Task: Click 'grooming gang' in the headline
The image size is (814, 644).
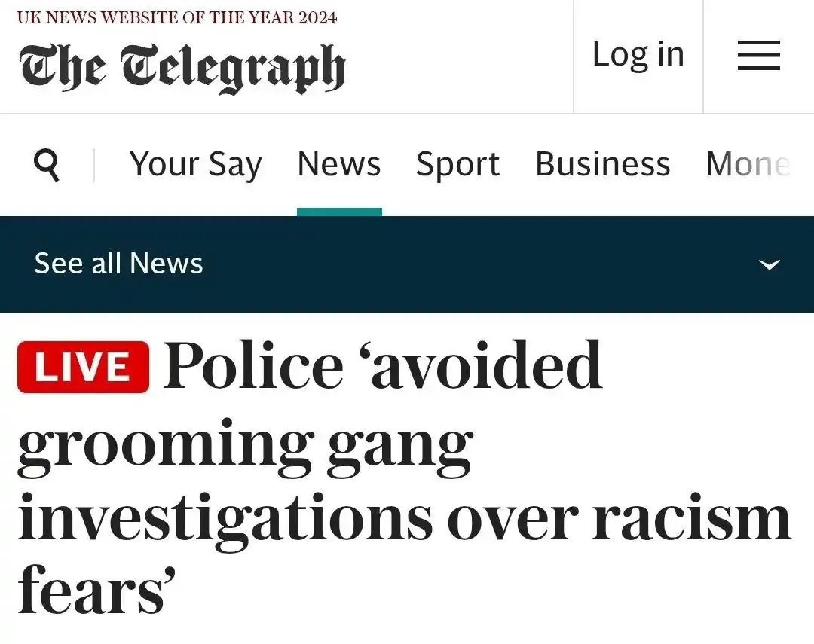Action: [x=245, y=447]
